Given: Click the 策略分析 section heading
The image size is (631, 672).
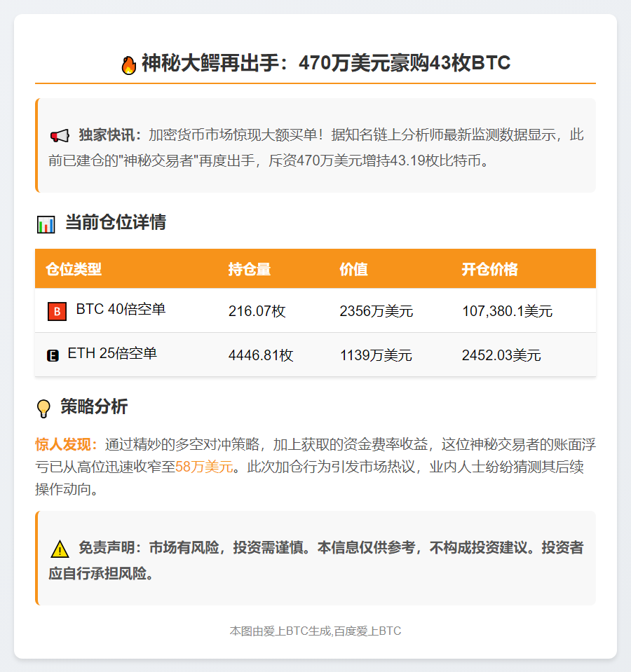Looking at the screenshot, I should pyautogui.click(x=94, y=406).
